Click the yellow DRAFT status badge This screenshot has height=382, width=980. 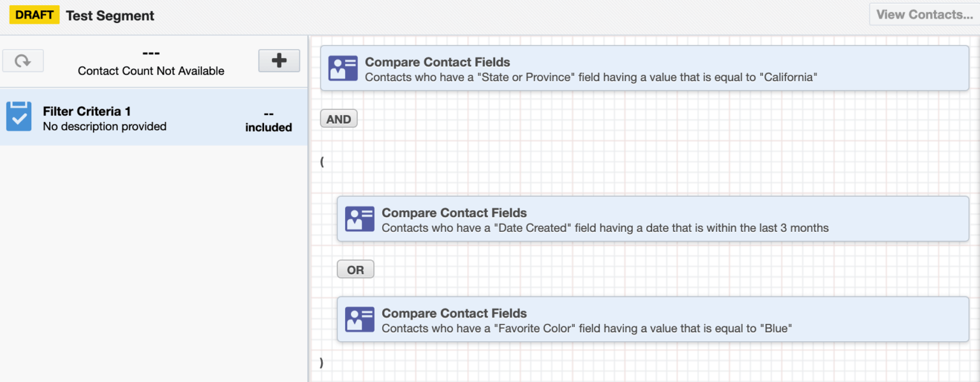coord(34,14)
